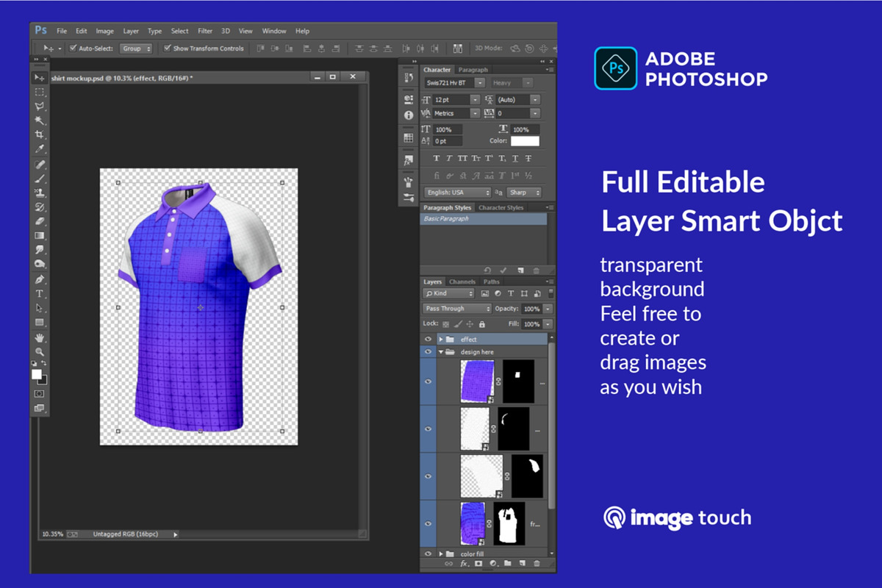The image size is (882, 588).
Task: Click the Add layer style fx icon
Action: tap(464, 563)
